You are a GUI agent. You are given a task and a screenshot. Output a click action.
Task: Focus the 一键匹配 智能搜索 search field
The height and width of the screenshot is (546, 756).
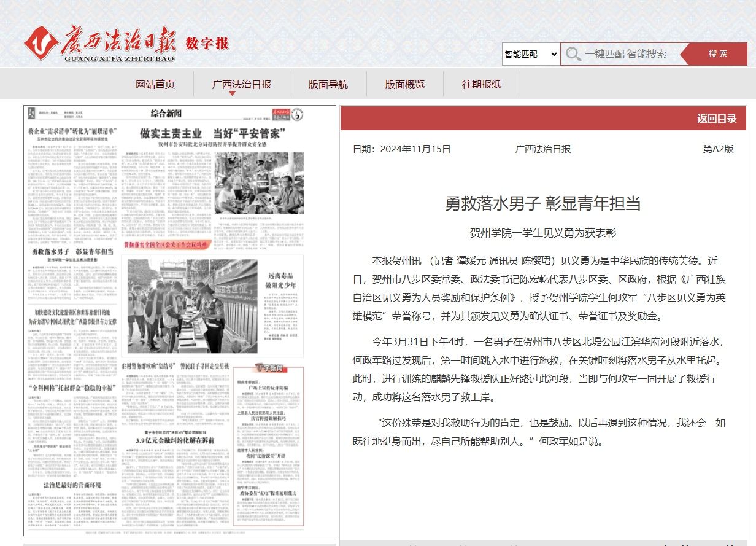(x=626, y=54)
